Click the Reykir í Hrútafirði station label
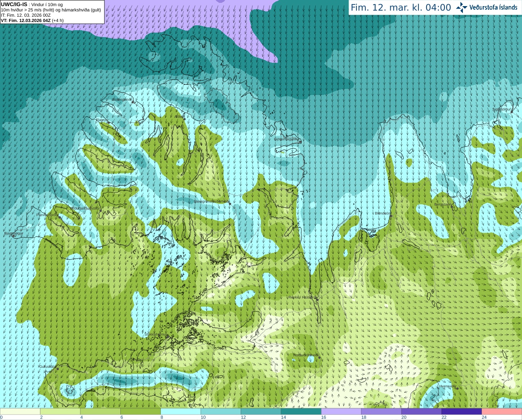This screenshot has height=420, width=522. point(302,297)
